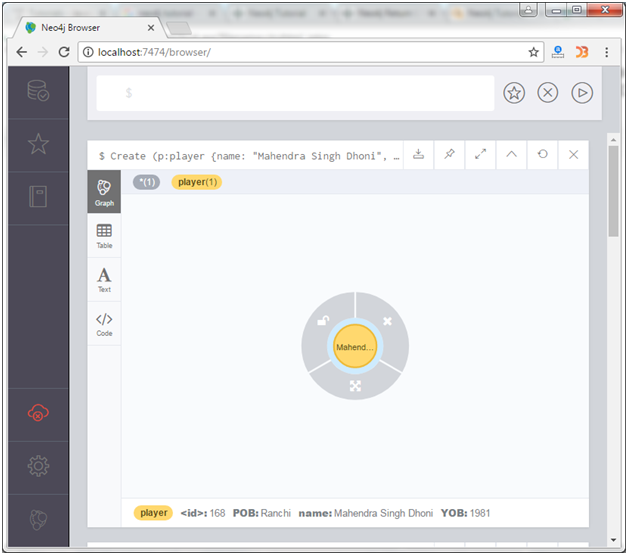Click the name: Mahendra Singh Dhoni property
628x555 pixels.
pyautogui.click(x=366, y=513)
